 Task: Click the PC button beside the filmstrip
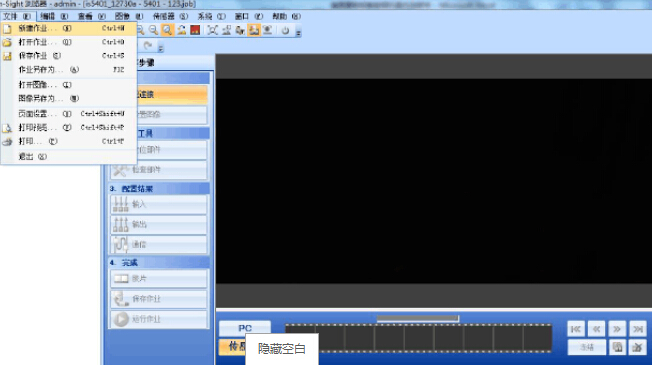(x=245, y=328)
